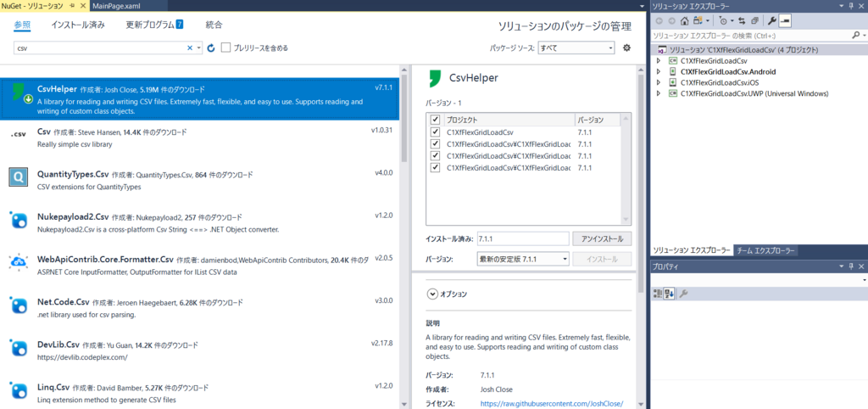The width and height of the screenshot is (868, 409).
Task: Switch to Browse (参照) tab
Action: (22, 25)
